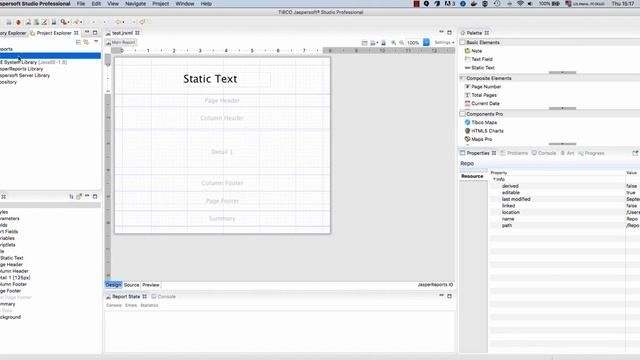Open macOS Wi-Fi status menu
Viewport: 640px width, 360px height.
point(520,4)
